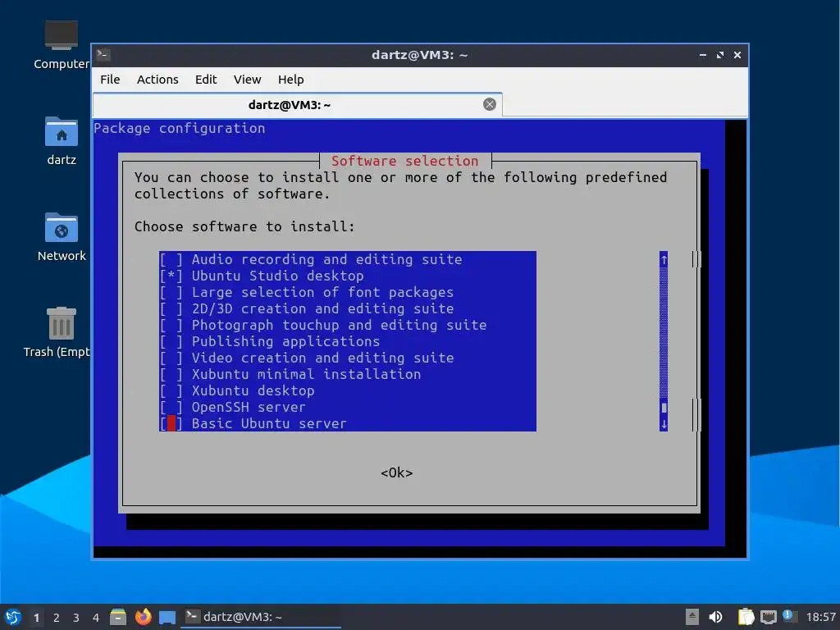Open the View menu

point(247,80)
